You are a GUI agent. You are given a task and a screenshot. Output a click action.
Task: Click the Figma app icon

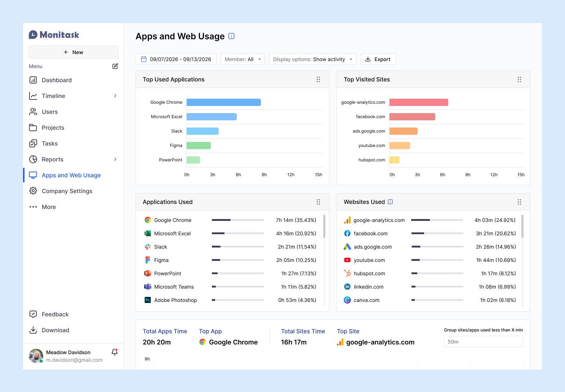point(148,260)
